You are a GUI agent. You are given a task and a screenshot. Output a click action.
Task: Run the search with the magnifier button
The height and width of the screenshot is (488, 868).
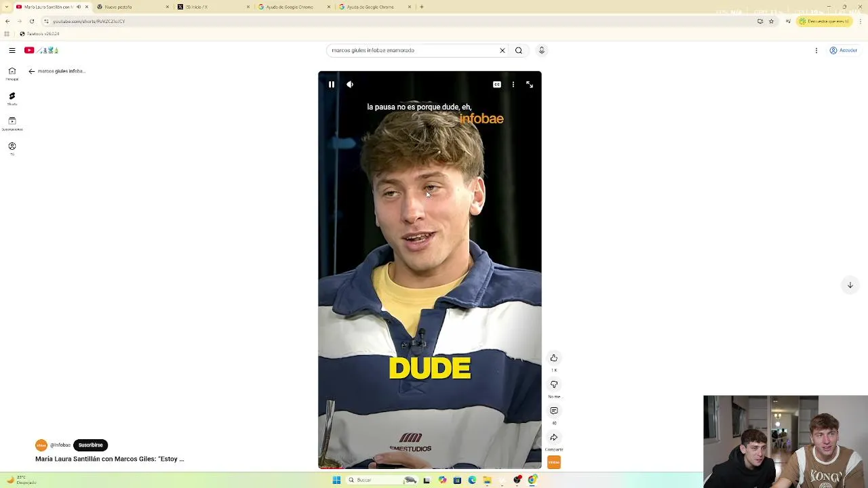tap(519, 50)
